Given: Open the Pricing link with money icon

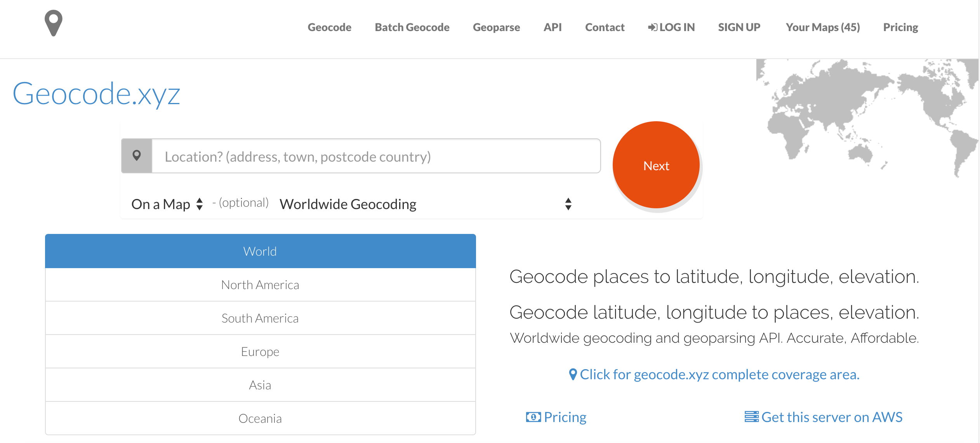Looking at the screenshot, I should click(x=556, y=417).
